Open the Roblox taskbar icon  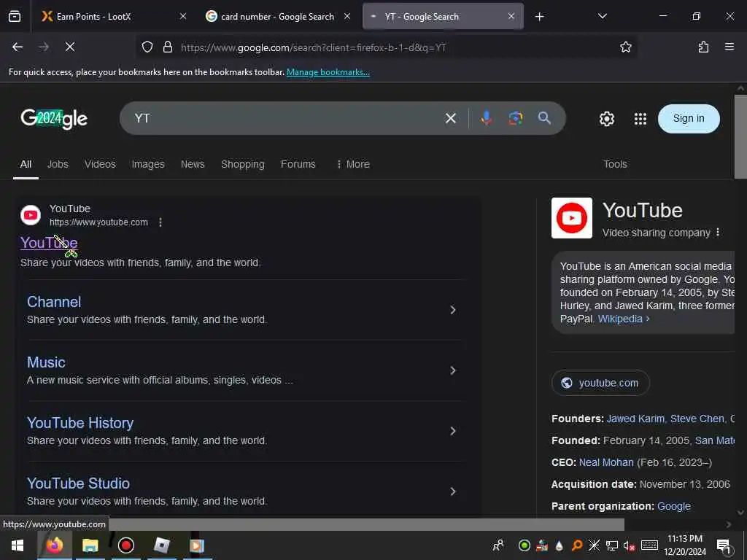(x=161, y=545)
